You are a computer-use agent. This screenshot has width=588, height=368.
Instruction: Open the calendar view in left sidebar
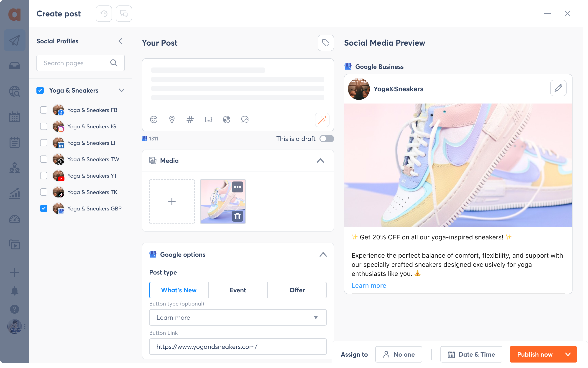point(15,117)
